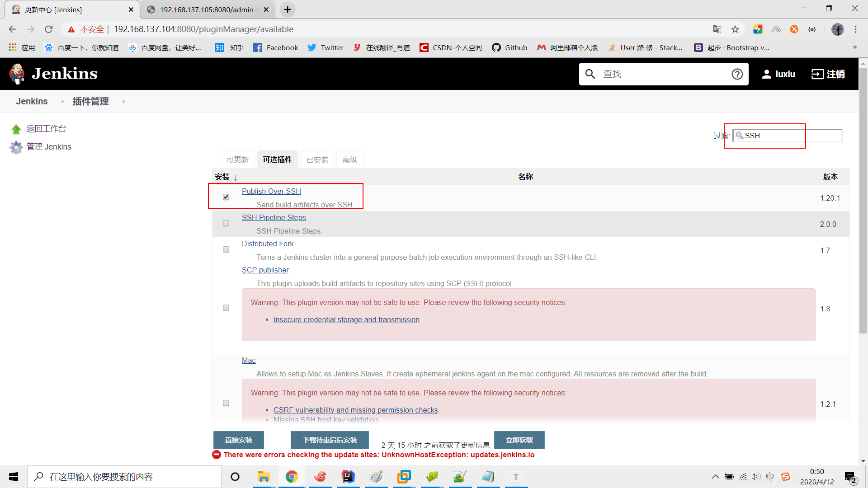Show more bookmarks with the chevron
868x488 pixels.
[854, 47]
